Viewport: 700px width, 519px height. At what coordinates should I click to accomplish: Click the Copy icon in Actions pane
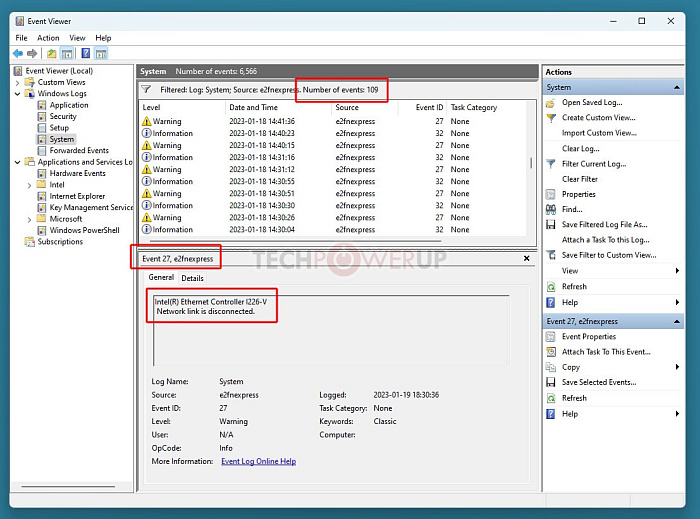[x=550, y=367]
